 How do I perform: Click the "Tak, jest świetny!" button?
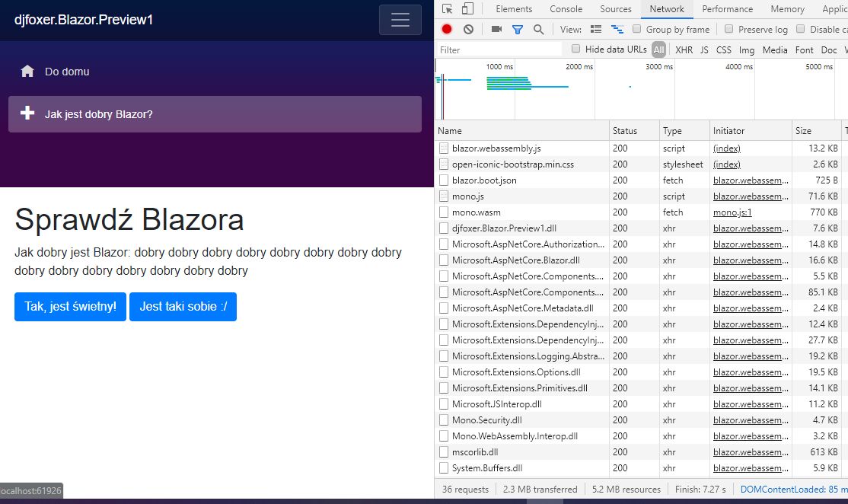[x=70, y=307]
